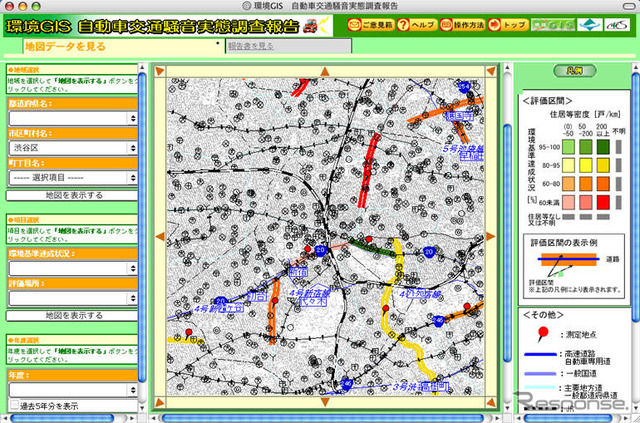
Task: Open the 年度 year dropdown
Action: (73, 390)
